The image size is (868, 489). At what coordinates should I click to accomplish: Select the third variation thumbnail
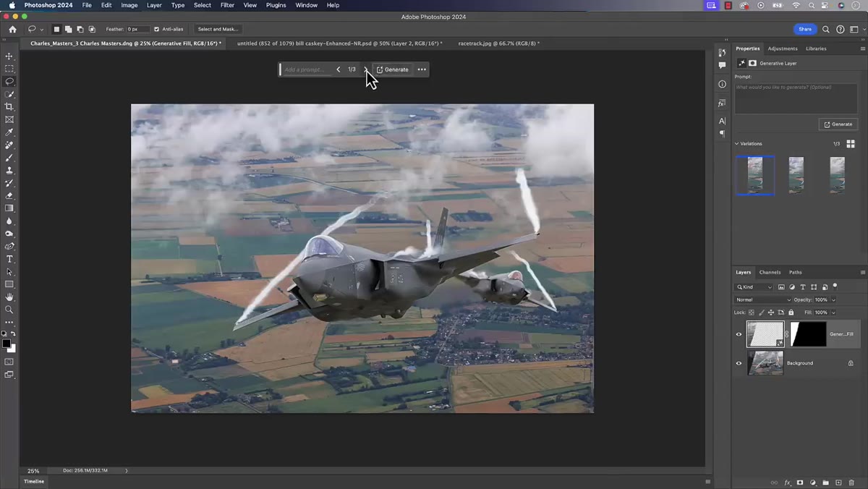coord(837,175)
